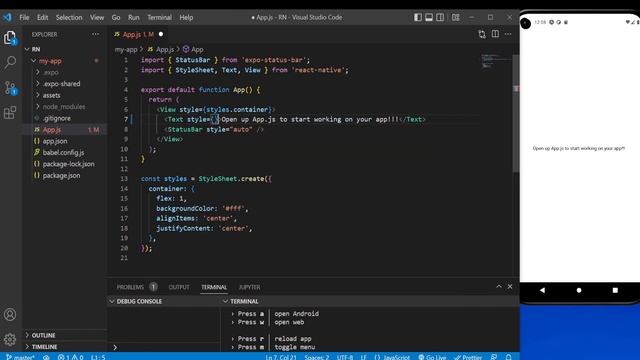Image resolution: width=640 pixels, height=360 pixels.
Task: Click my-app in the breadcrumb path
Action: 126,49
